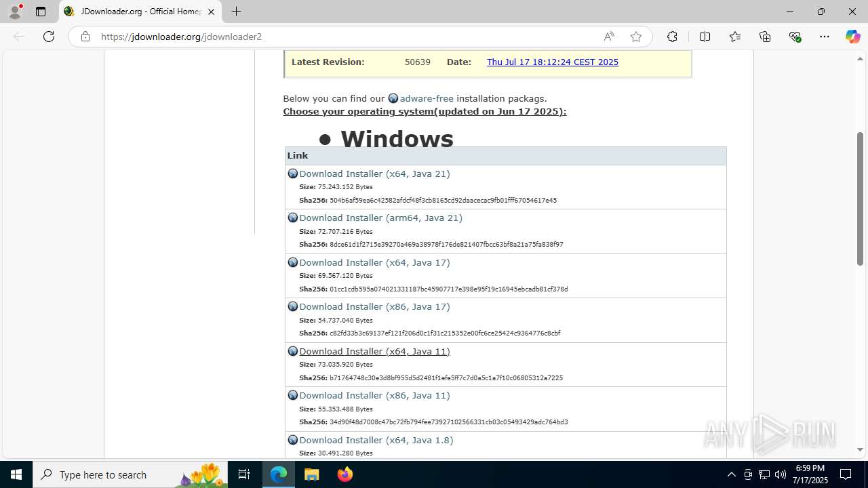868x488 pixels.
Task: Click the Link table column header
Action: [x=506, y=156]
